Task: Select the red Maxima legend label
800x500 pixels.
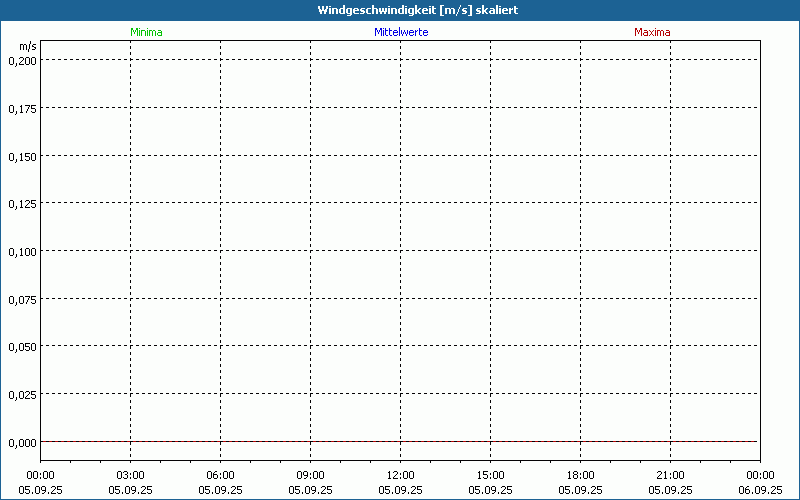Action: (x=652, y=32)
